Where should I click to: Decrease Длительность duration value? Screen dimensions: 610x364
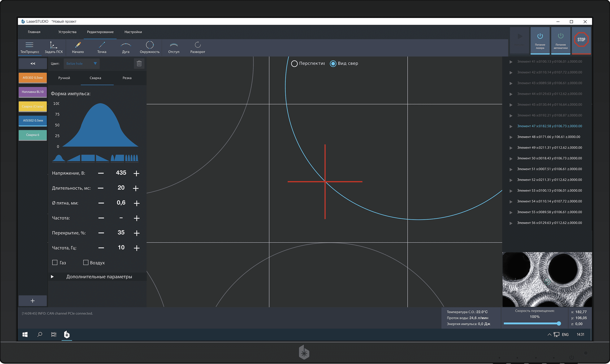point(101,188)
